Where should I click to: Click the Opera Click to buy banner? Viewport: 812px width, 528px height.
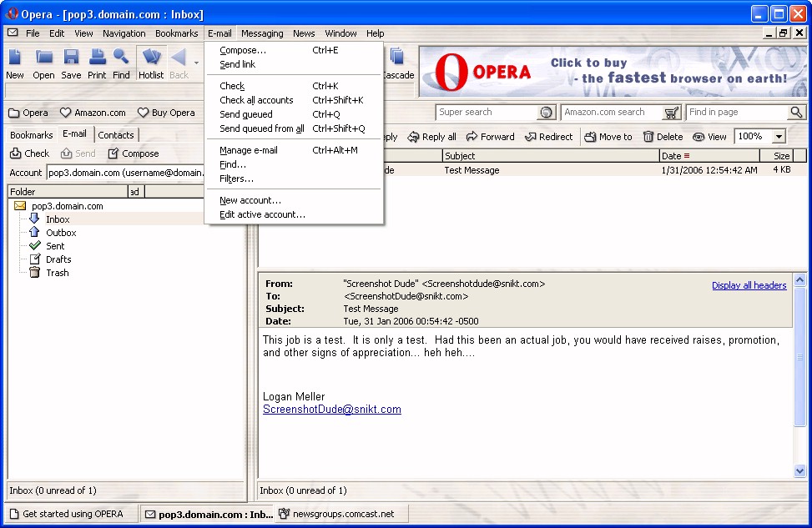613,72
